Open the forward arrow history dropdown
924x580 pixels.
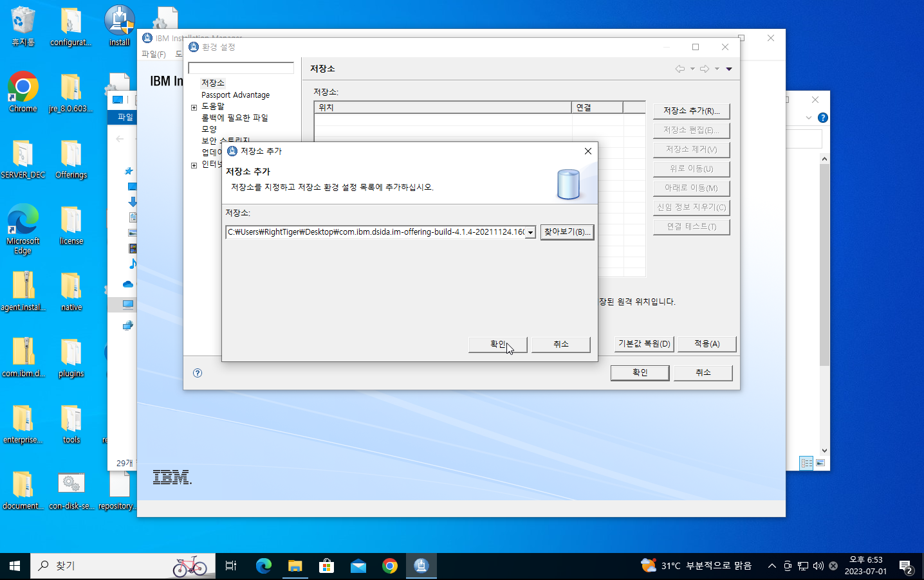point(717,69)
